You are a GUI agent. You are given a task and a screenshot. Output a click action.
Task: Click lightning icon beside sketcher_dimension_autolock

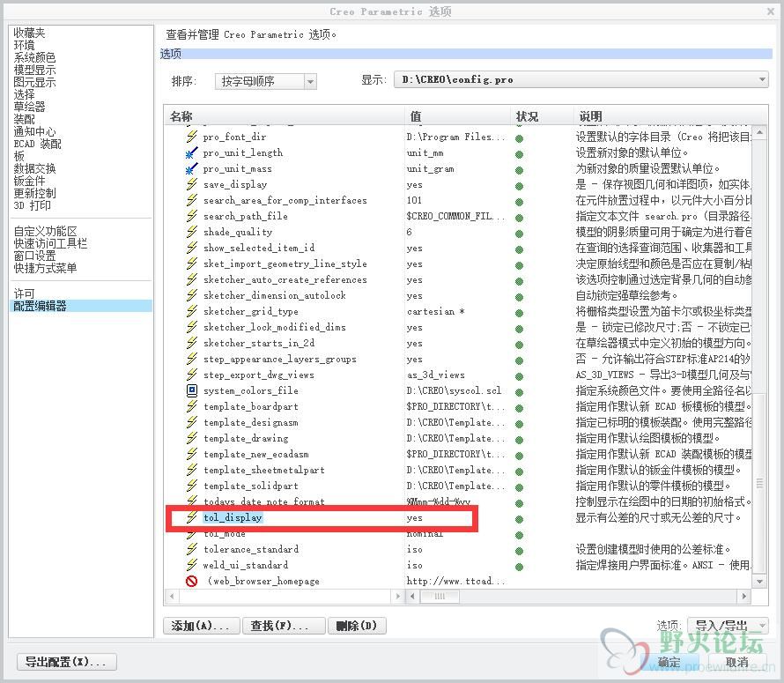[191, 295]
